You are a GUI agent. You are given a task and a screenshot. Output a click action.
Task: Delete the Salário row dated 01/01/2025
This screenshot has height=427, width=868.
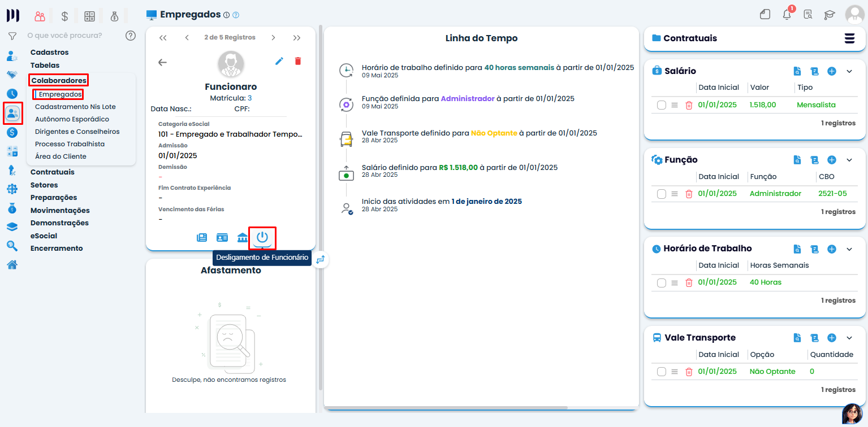[689, 105]
